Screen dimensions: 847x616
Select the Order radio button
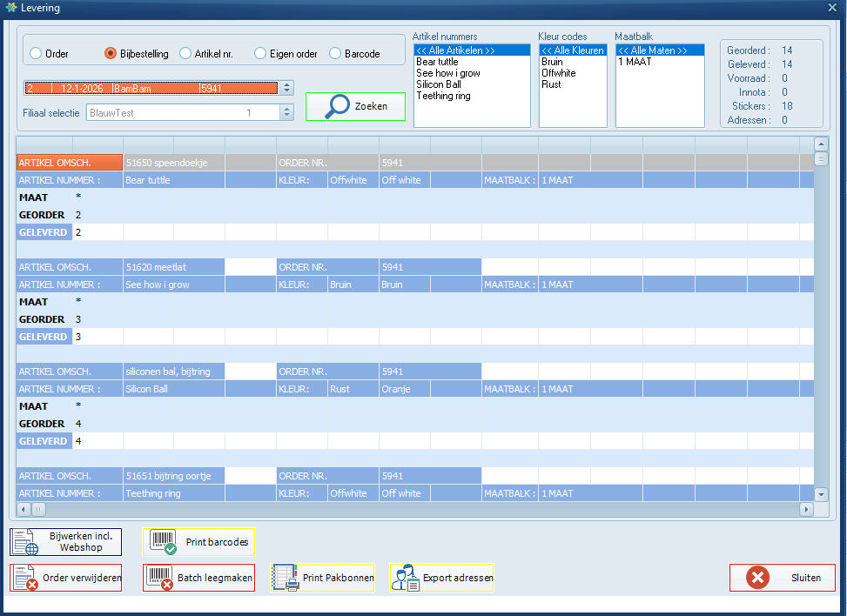pyautogui.click(x=36, y=54)
